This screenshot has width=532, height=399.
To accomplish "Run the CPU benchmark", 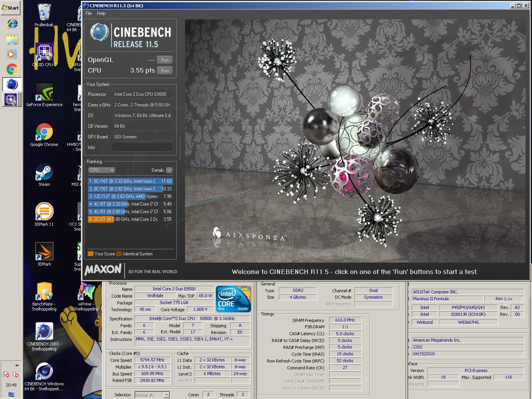I will [165, 71].
